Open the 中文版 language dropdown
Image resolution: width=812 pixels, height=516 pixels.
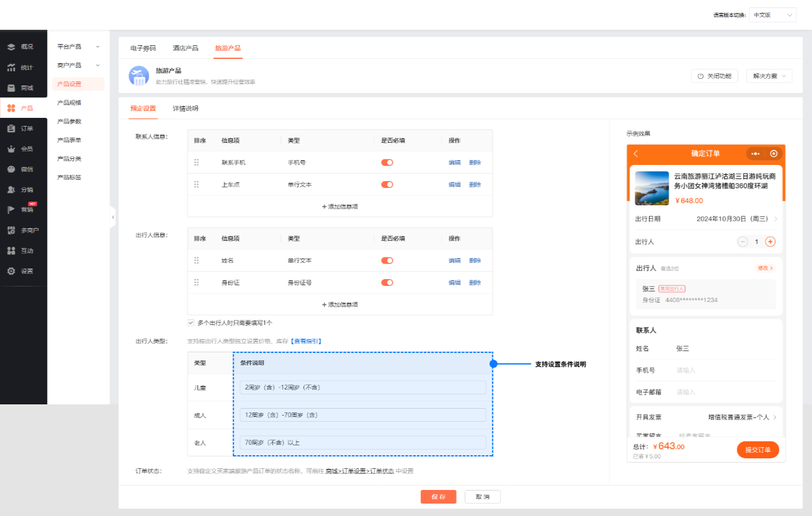pos(773,15)
